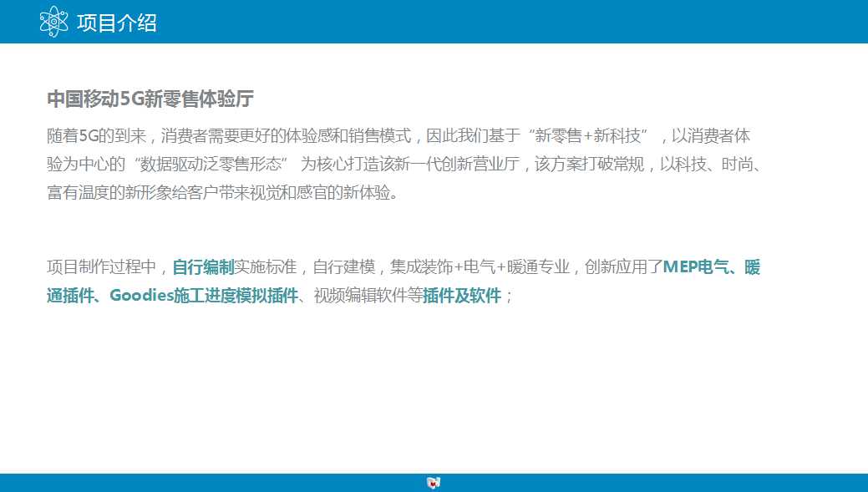868x492 pixels.
Task: Click the highlighted text Goodies施工进度模拟插件
Action: tap(204, 296)
